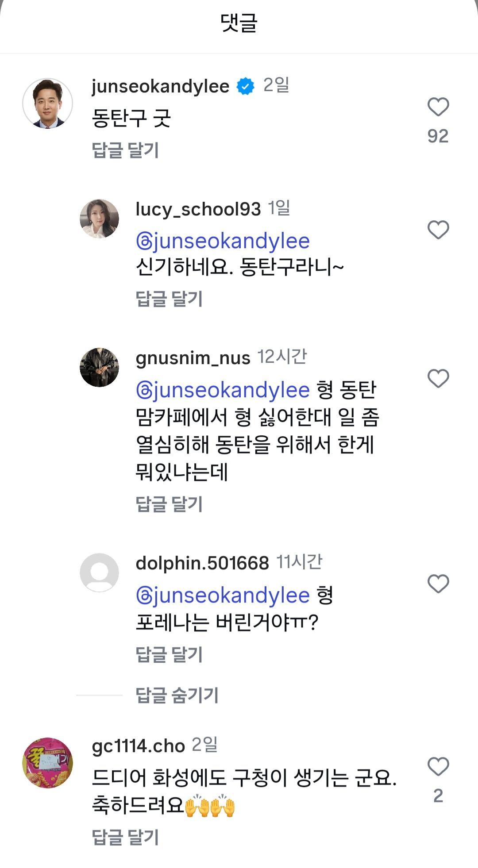This screenshot has height=868, width=478.
Task: Like gnusnim_nus's reply using the heart
Action: coord(438,377)
